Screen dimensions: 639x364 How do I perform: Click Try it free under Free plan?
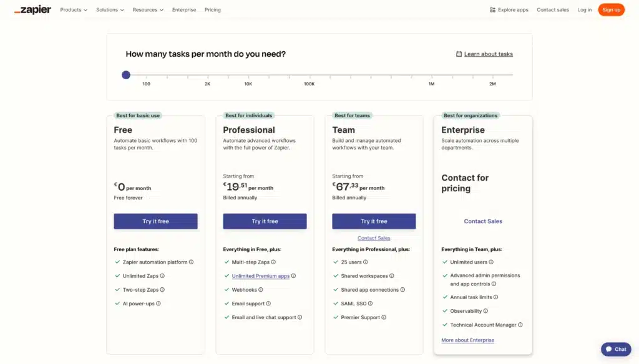click(155, 221)
